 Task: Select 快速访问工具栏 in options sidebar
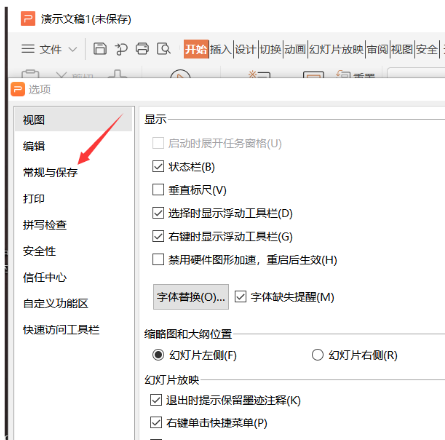[74, 330]
